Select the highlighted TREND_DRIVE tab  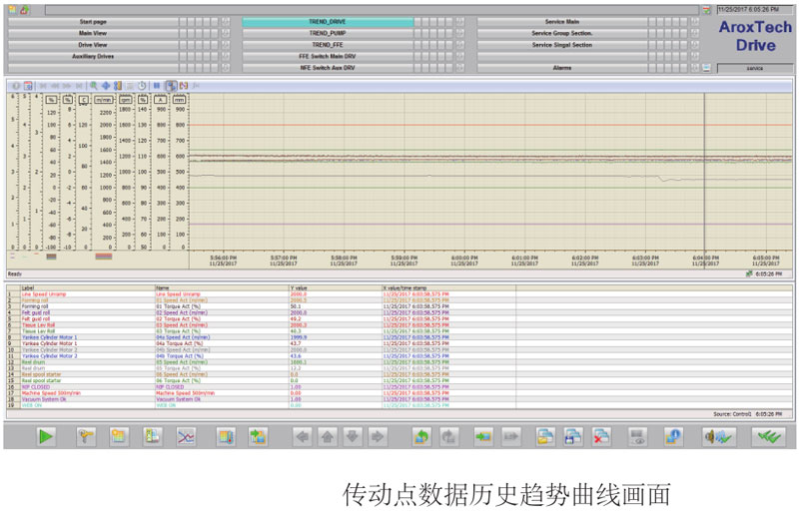click(327, 21)
